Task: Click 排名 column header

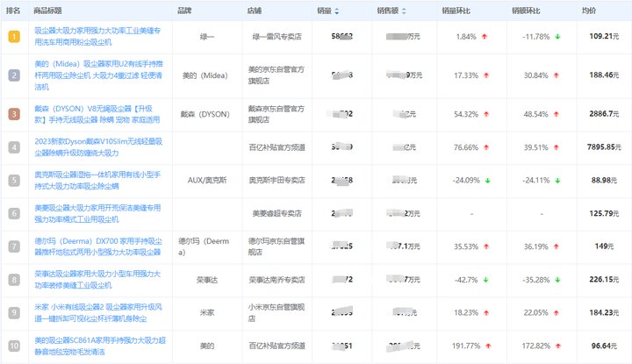Action: pos(13,11)
